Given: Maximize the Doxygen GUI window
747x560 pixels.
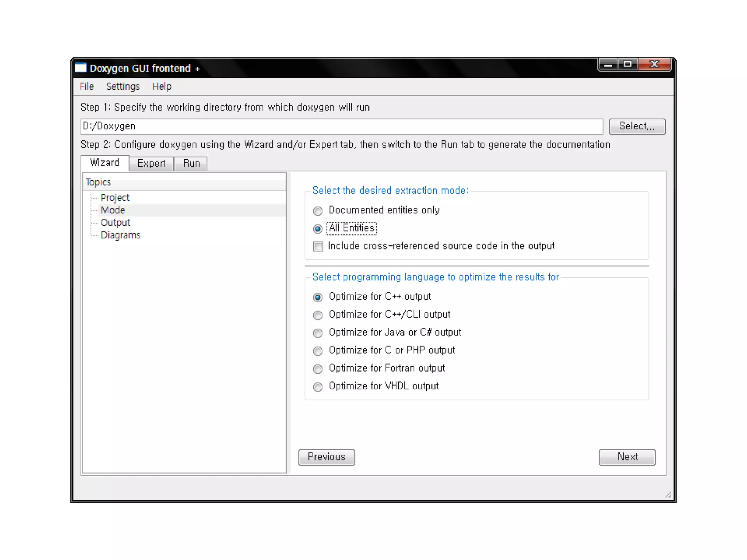Looking at the screenshot, I should pos(627,65).
